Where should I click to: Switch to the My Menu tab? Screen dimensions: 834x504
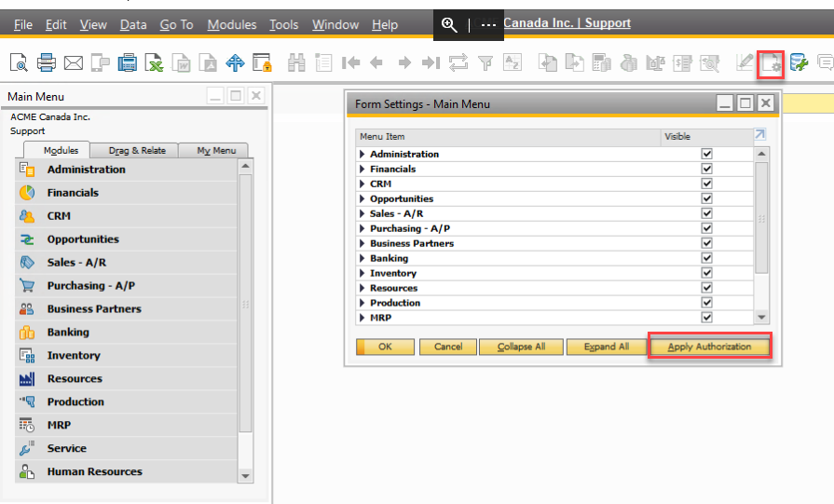[x=216, y=151]
